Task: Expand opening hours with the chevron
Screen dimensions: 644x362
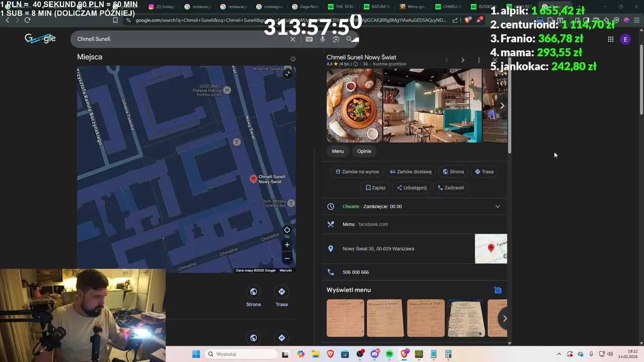Action: (x=498, y=206)
